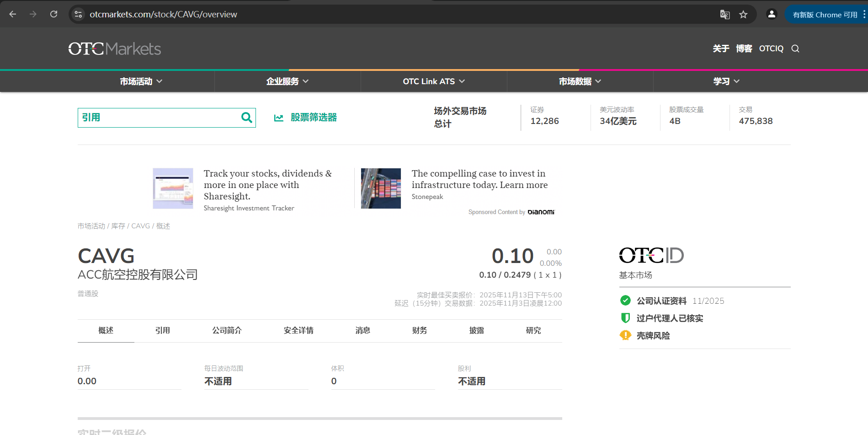Click the Google Translate icon in address bar
Viewport: 868px width, 435px height.
pos(724,15)
